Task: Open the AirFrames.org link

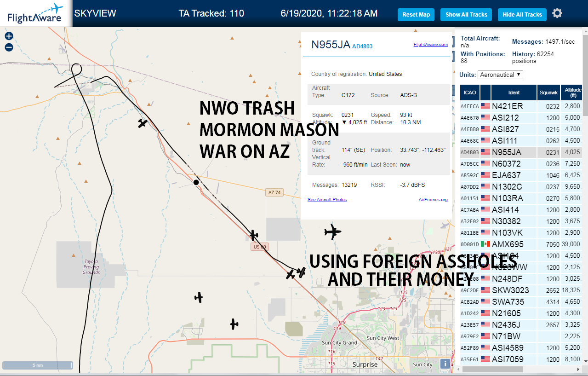Action: pos(433,200)
